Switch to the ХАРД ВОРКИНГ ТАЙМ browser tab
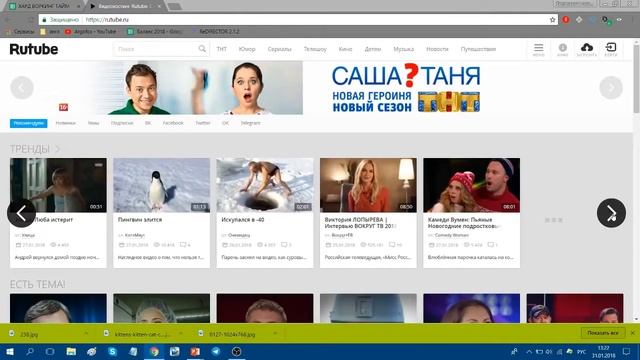This screenshot has width=640, height=360. click(43, 6)
